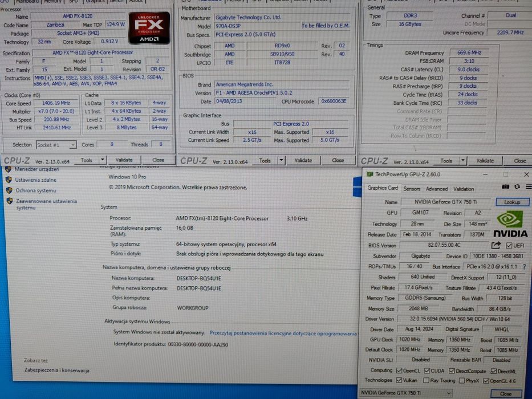The width and height of the screenshot is (532, 399).
Task: Click Validate in the Memory window
Action: (485, 161)
